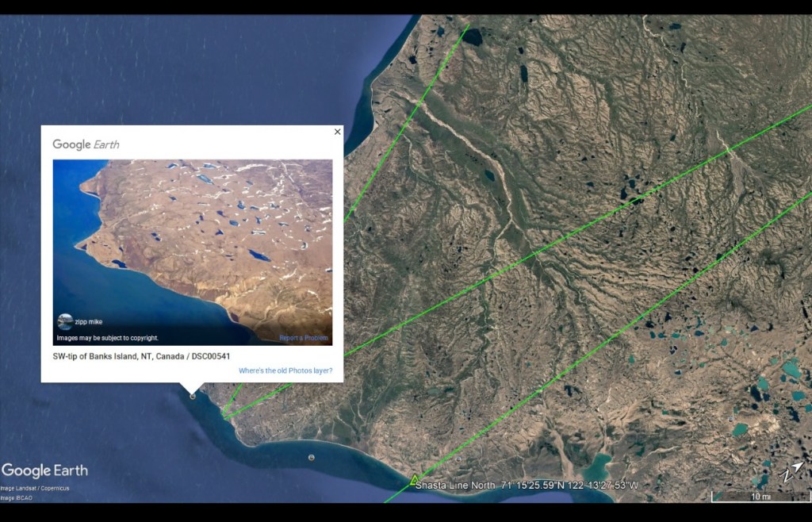Click the Report a Problem link
Screen dimensions: 812x522
point(304,338)
